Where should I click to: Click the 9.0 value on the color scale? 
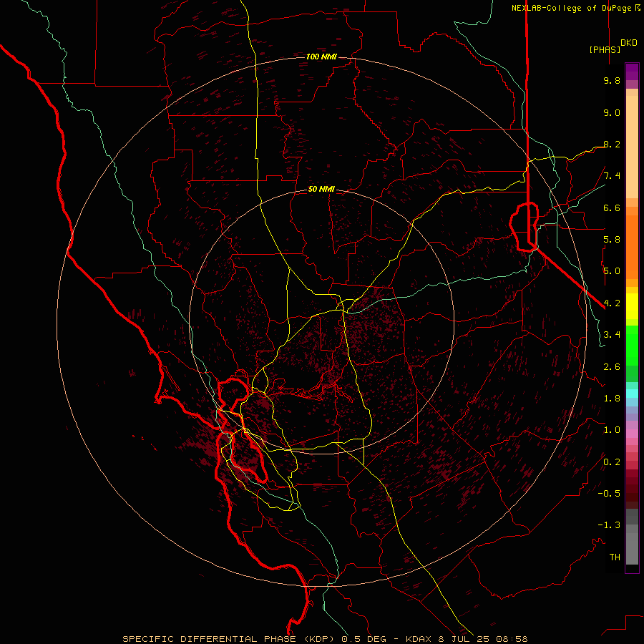(x=612, y=113)
